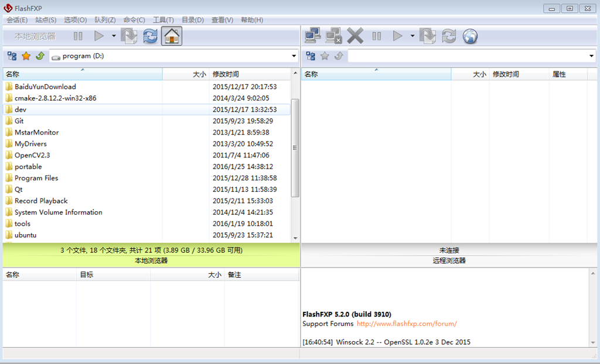Screen dimensions: 600x364
Task: Click the star bookmark icon in local pane
Action: [x=26, y=56]
